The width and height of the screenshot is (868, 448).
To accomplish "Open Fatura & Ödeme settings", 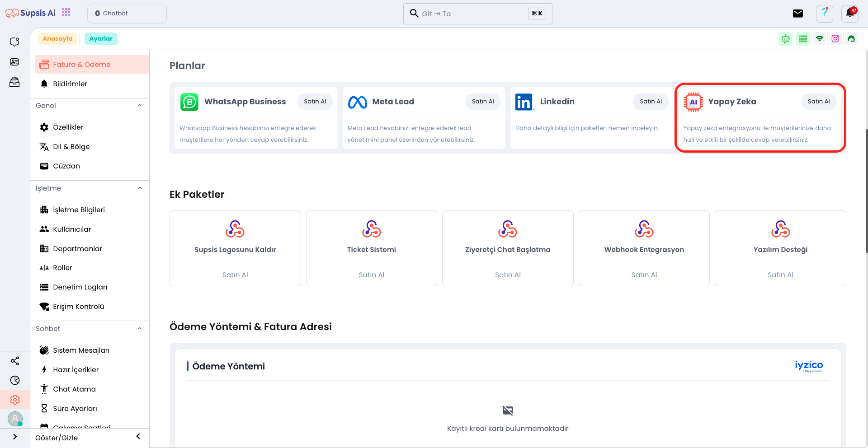I will [92, 64].
